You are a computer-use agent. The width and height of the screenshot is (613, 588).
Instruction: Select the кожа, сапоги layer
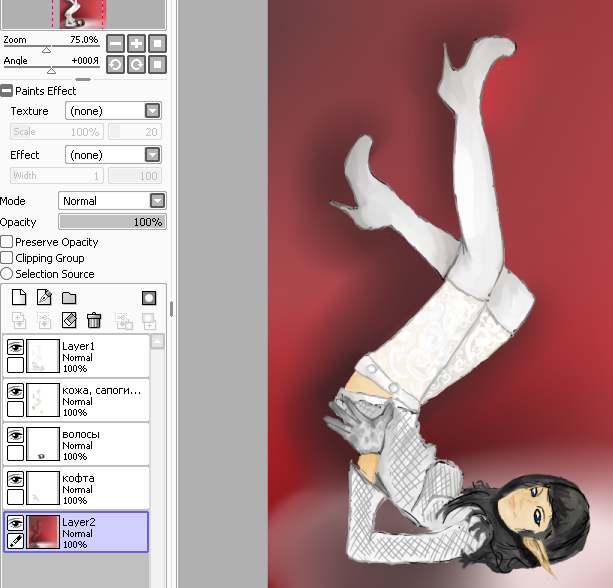coord(76,400)
